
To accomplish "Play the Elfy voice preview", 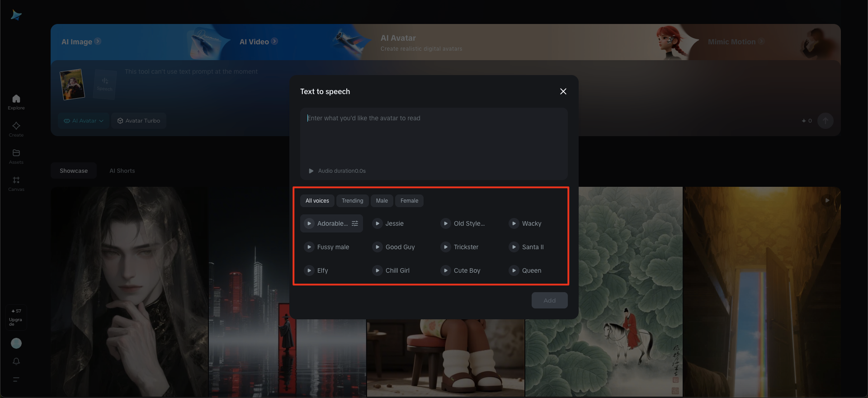I will click(309, 270).
